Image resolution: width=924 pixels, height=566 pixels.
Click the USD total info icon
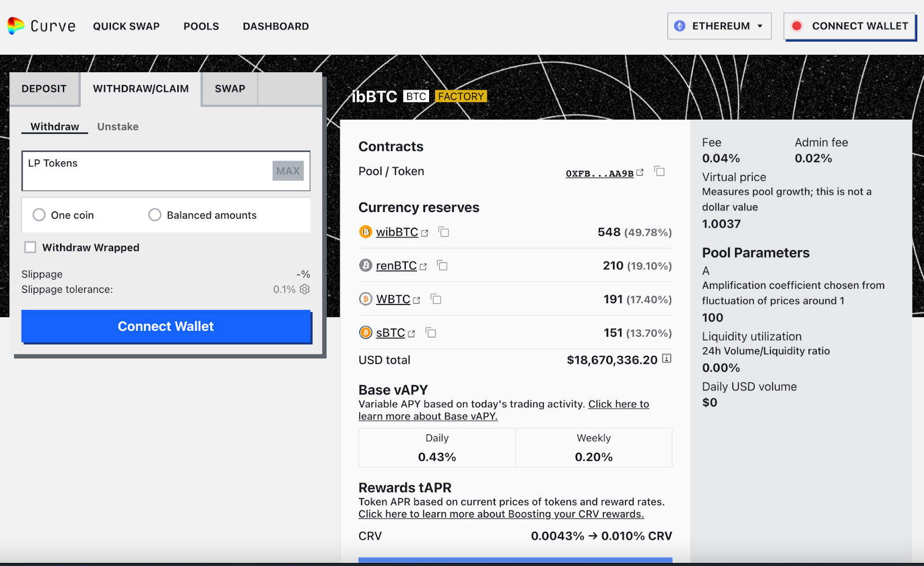tap(666, 359)
